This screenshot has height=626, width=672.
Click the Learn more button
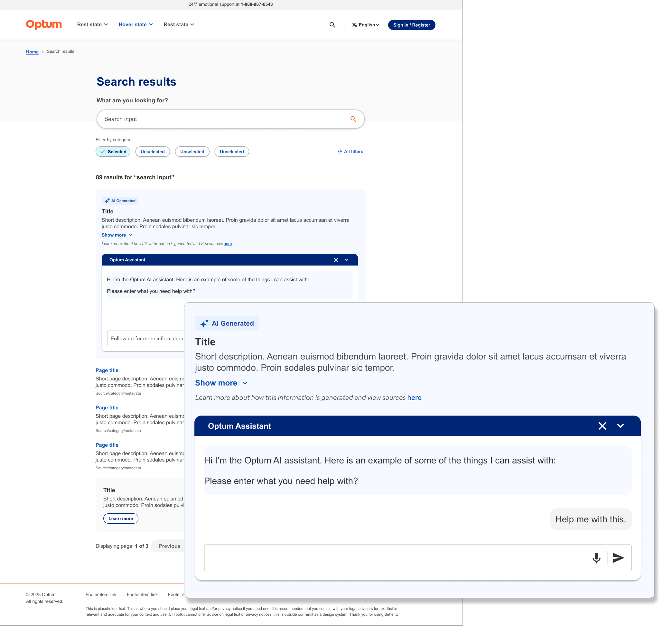tap(121, 519)
